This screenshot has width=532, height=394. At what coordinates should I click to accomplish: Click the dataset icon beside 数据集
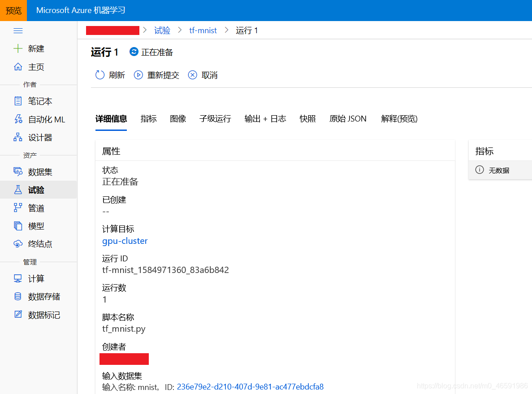pos(18,172)
